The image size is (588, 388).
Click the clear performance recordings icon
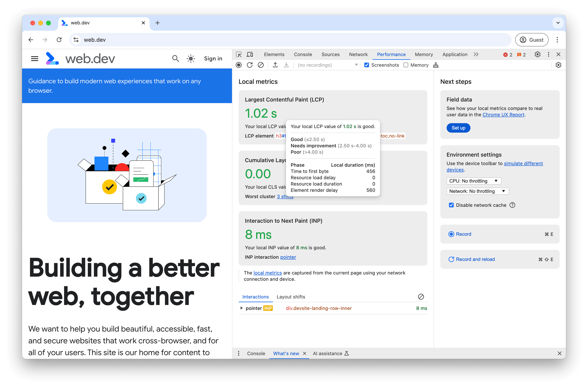tap(260, 65)
